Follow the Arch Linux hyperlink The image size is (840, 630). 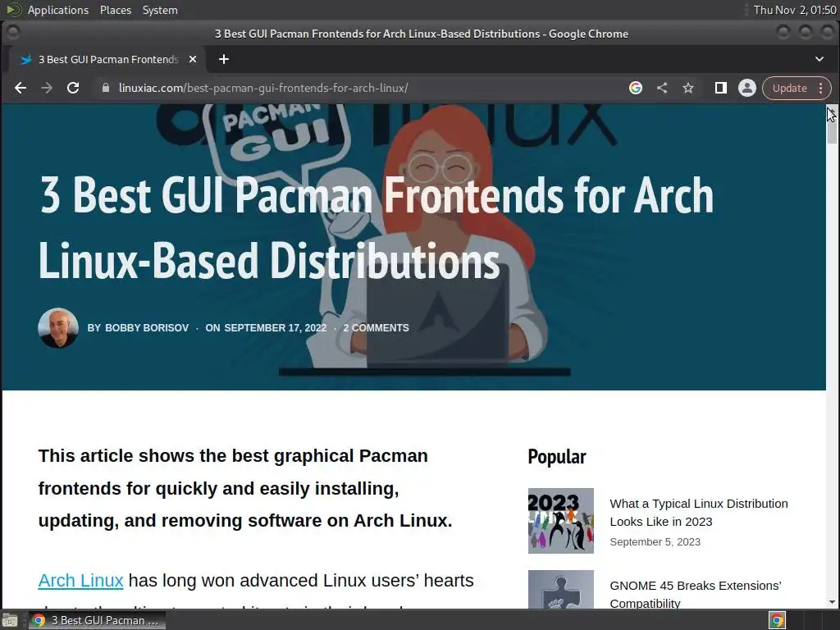click(x=81, y=581)
